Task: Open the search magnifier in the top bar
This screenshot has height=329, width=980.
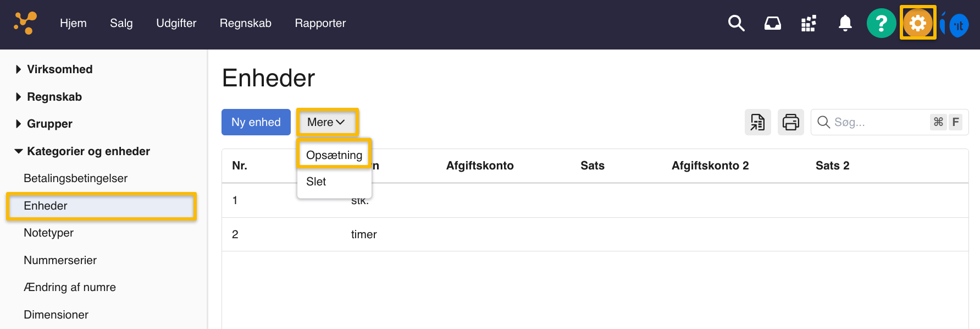Action: [x=736, y=23]
